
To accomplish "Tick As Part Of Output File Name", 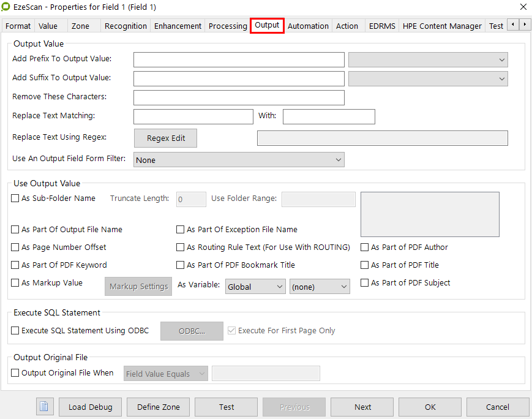I will (x=15, y=230).
